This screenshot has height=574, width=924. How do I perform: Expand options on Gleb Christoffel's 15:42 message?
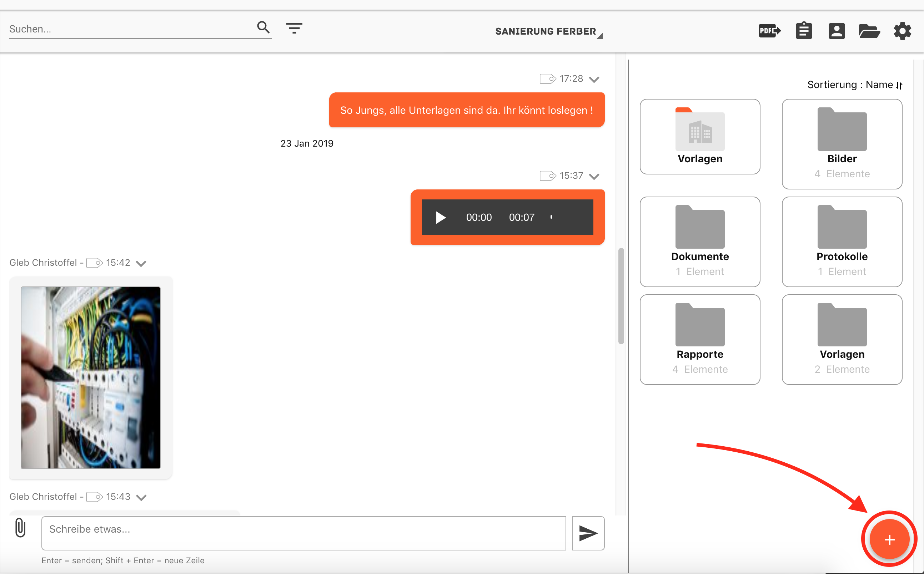[141, 263]
